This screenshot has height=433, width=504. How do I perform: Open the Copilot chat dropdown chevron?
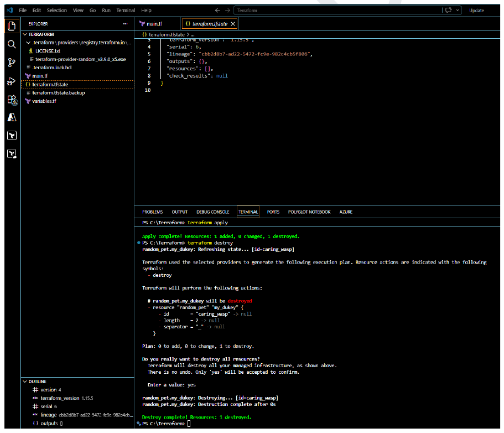[458, 11]
